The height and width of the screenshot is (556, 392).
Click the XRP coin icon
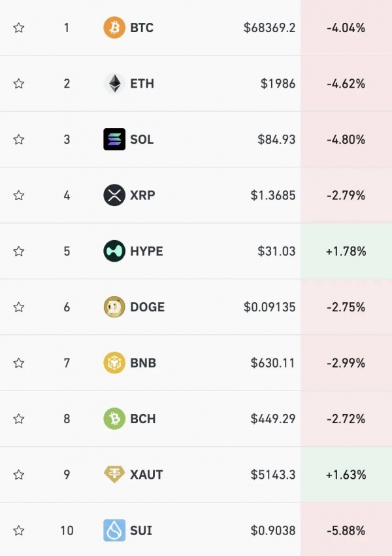click(x=114, y=195)
